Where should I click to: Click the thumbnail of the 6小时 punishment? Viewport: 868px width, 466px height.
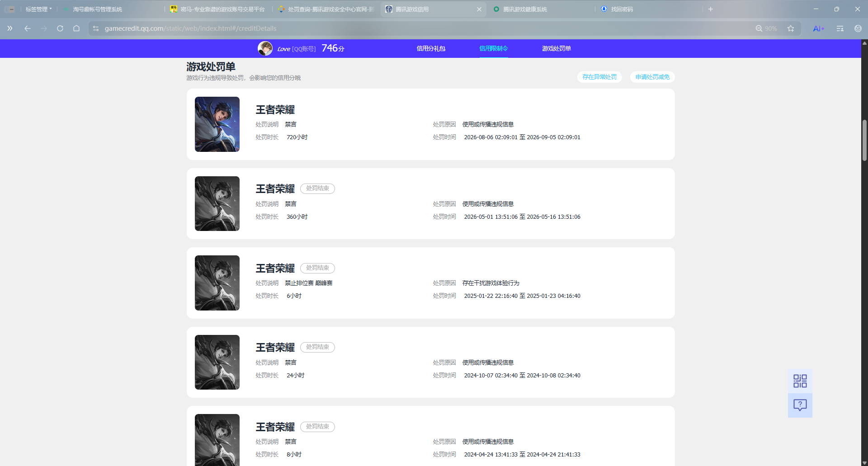coord(217,283)
